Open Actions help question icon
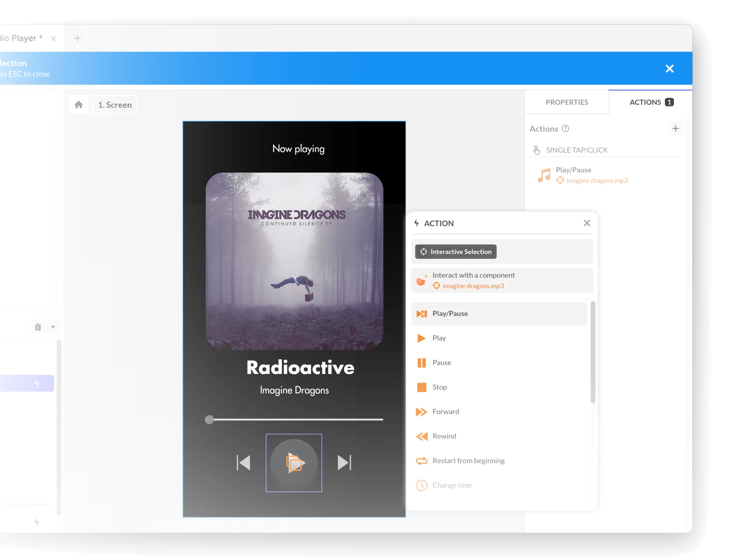Screen dimensions: 747x560 click(565, 128)
